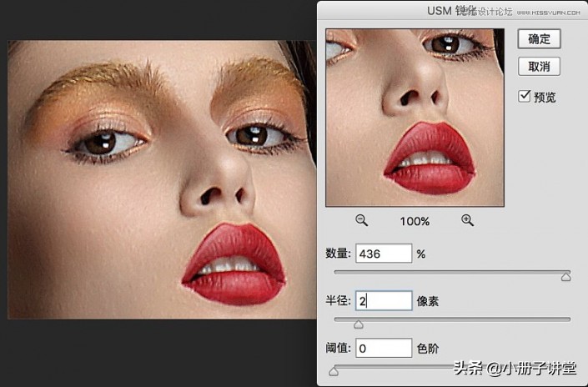The width and height of the screenshot is (588, 387).
Task: Click the zoom in magnifier icon
Action: click(467, 220)
